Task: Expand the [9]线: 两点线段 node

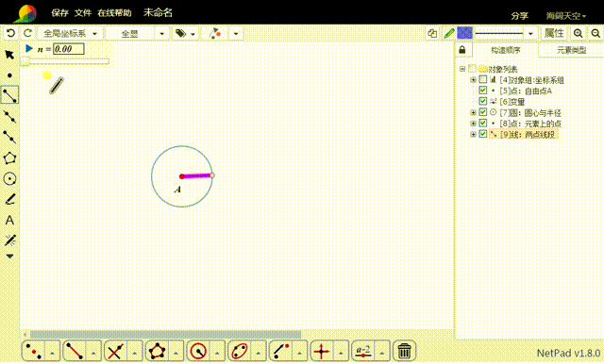Action: 473,134
